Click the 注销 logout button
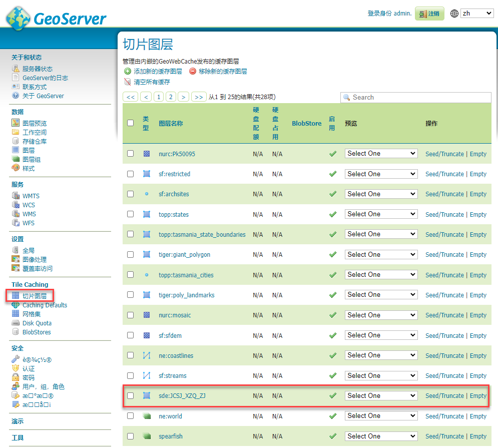 click(429, 14)
